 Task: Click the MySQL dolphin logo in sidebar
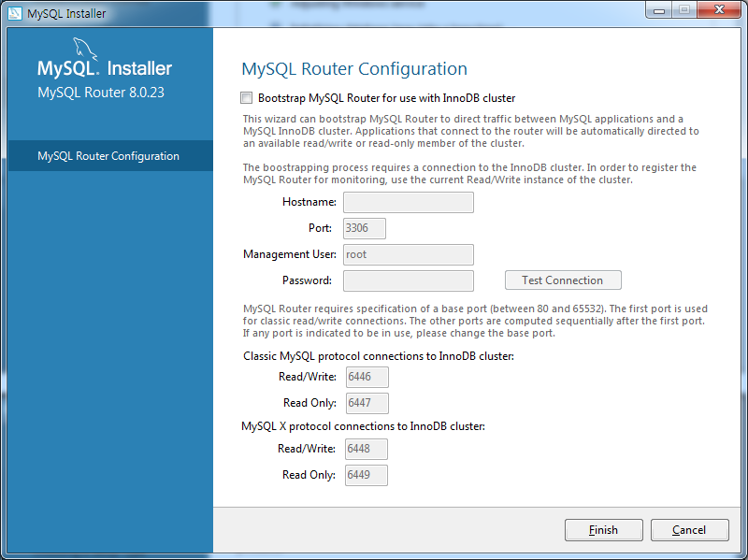coord(85,50)
